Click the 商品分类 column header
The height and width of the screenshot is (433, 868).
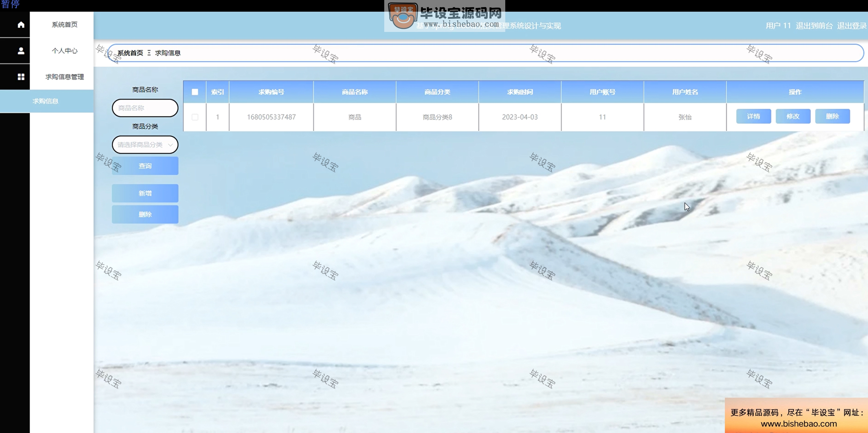pos(437,92)
